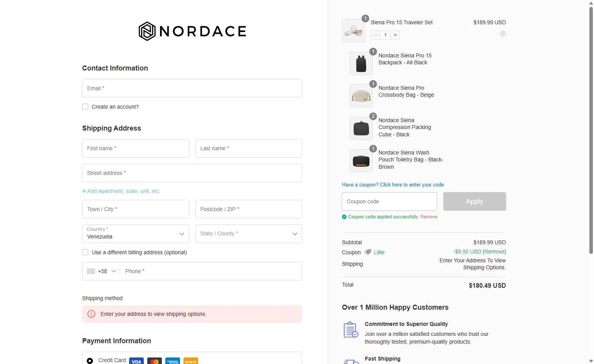Image resolution: width=594 pixels, height=364 pixels.
Task: Click the scrollbar up arrow
Action: click(x=591, y=3)
